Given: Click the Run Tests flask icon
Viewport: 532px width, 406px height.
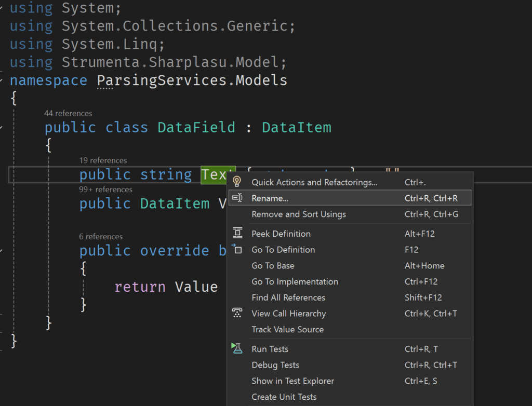Looking at the screenshot, I should point(237,348).
